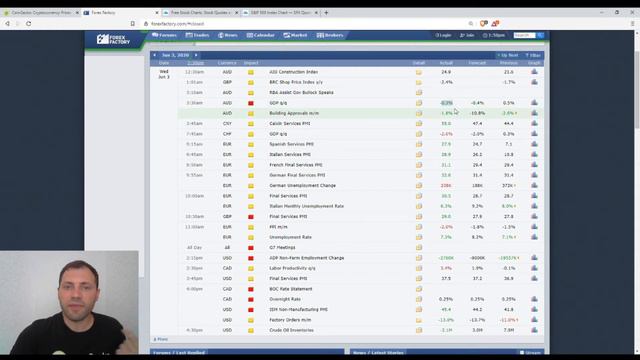
Task: Open the Market menu
Action: pos(296,36)
